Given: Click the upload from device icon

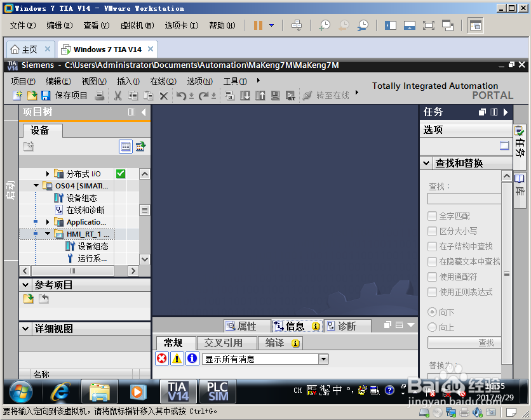Looking at the screenshot, I should [260, 96].
